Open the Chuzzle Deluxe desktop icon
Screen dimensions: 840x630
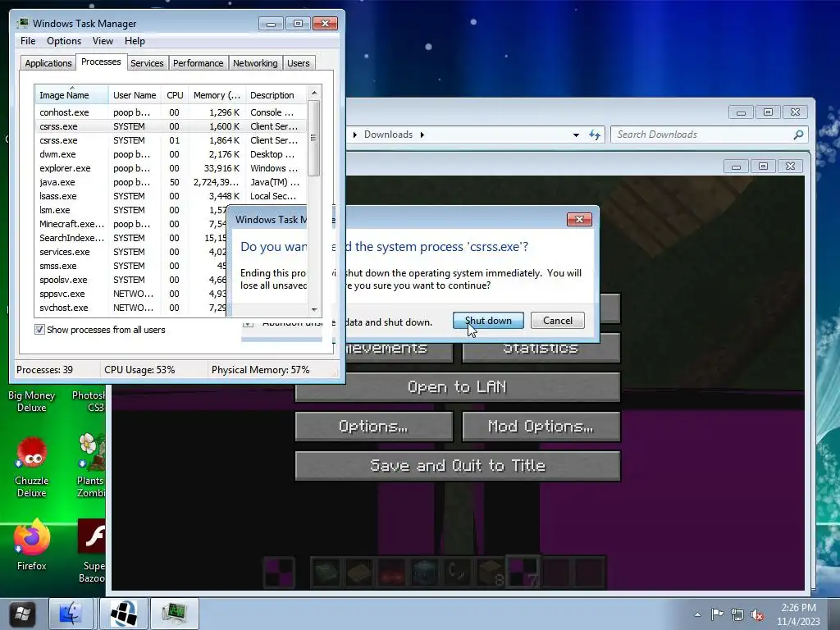click(x=32, y=467)
